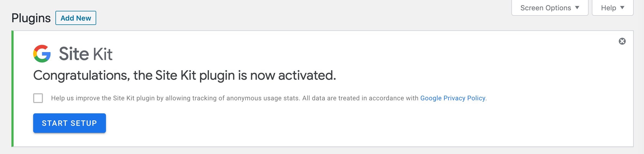Click the word 'Screen' in Screen Options
The image size is (644, 154).
click(x=532, y=8)
